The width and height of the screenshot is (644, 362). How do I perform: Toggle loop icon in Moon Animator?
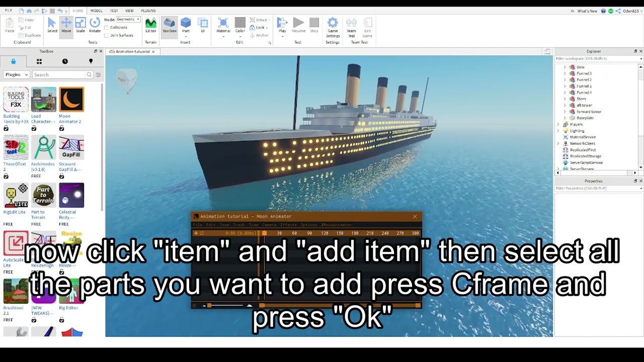pos(202,233)
